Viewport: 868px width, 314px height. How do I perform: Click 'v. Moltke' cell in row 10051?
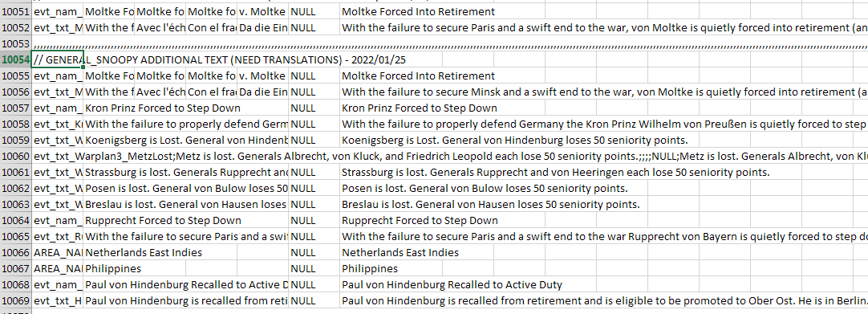point(263,11)
